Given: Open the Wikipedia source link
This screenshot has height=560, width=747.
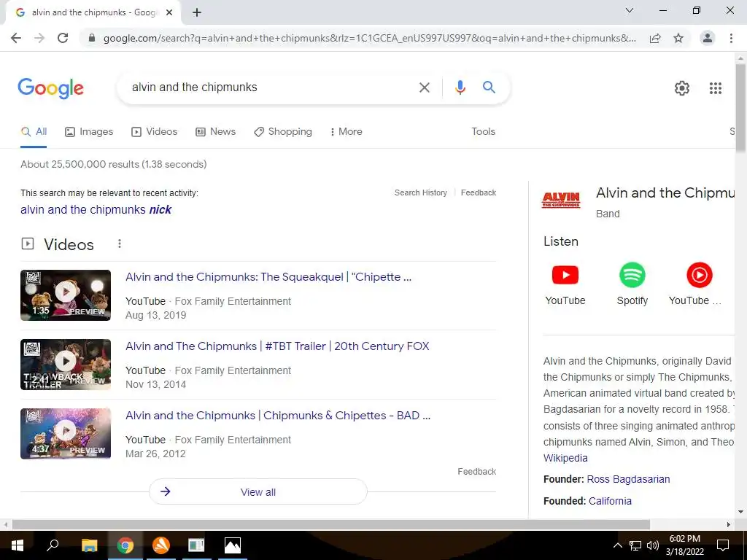Looking at the screenshot, I should coord(565,458).
